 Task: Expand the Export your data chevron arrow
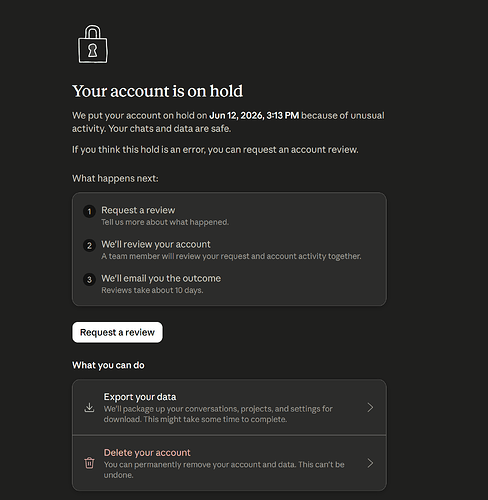pos(370,407)
